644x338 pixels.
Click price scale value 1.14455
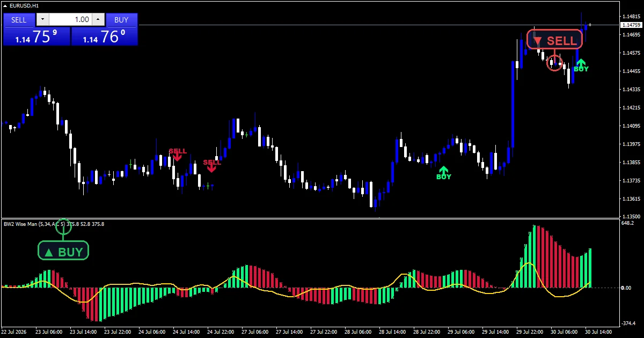pyautogui.click(x=631, y=71)
